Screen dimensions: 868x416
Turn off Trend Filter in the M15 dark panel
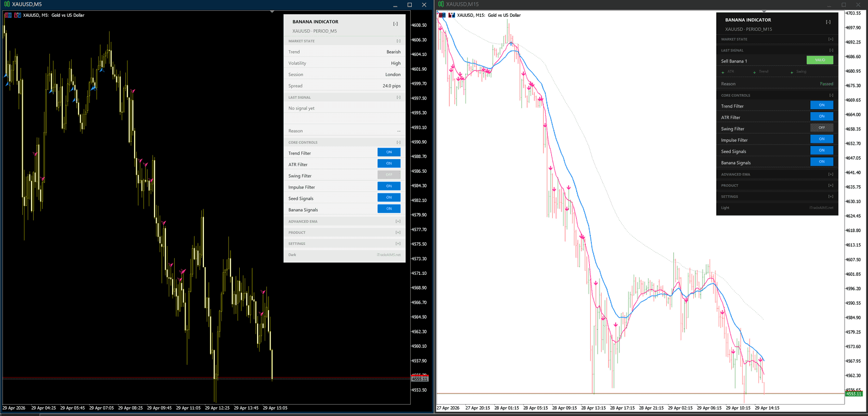[822, 105]
